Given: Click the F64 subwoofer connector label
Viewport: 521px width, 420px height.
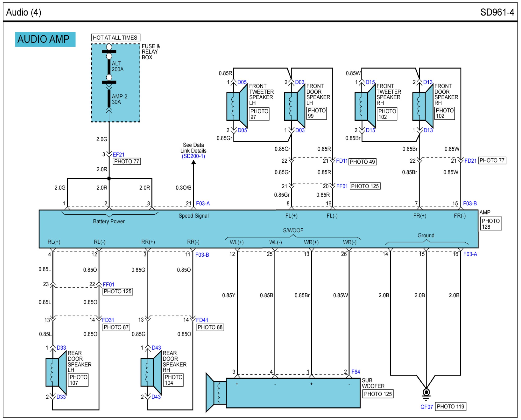Looking at the screenshot, I should point(355,372).
